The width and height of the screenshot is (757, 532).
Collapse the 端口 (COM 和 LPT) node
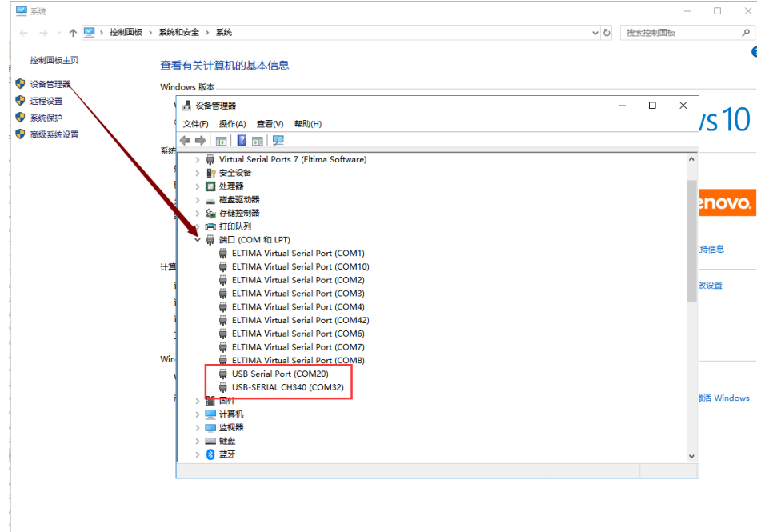198,239
